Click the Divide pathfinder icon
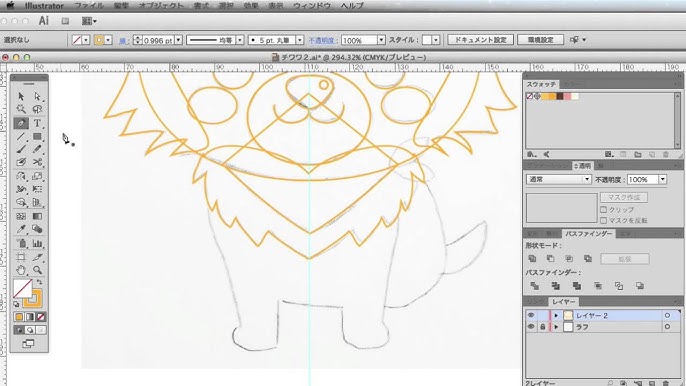The height and width of the screenshot is (386, 686). click(534, 286)
